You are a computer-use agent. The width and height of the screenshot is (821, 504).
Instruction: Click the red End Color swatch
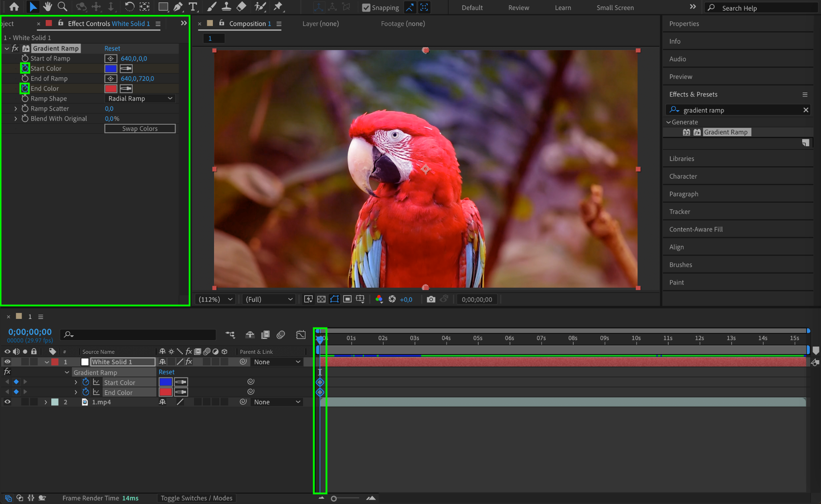coord(111,89)
